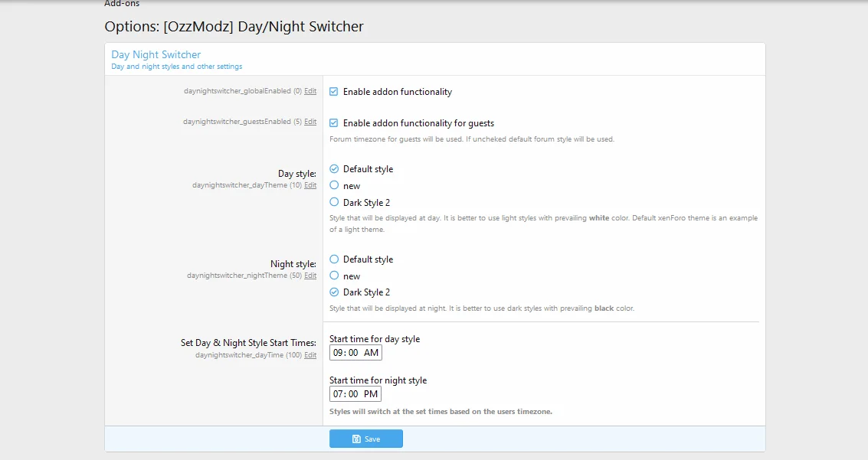Open Edit link for daynightswitcher_dayTheme
Screen dimensions: 868x460
click(x=310, y=185)
